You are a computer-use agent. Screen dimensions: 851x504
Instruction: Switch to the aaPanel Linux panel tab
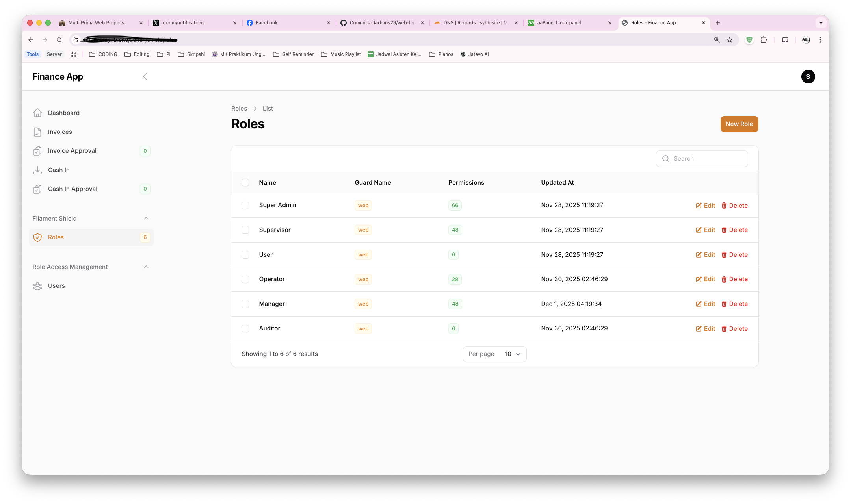pos(559,23)
